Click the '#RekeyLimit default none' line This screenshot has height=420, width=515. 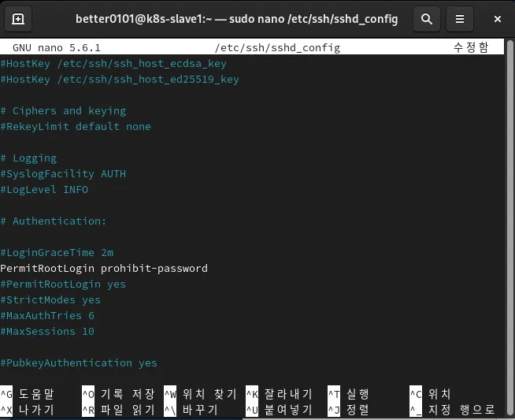(76, 127)
